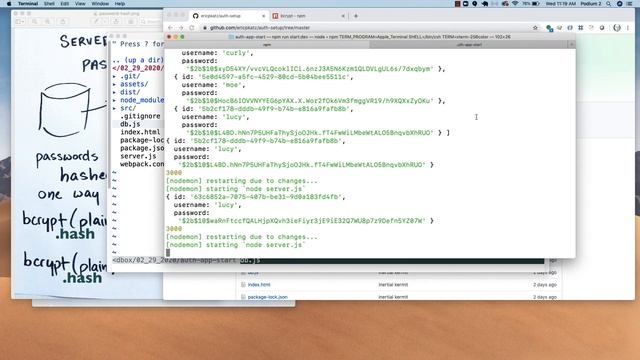
Task: Go forward in the browser
Action: (x=181, y=28)
